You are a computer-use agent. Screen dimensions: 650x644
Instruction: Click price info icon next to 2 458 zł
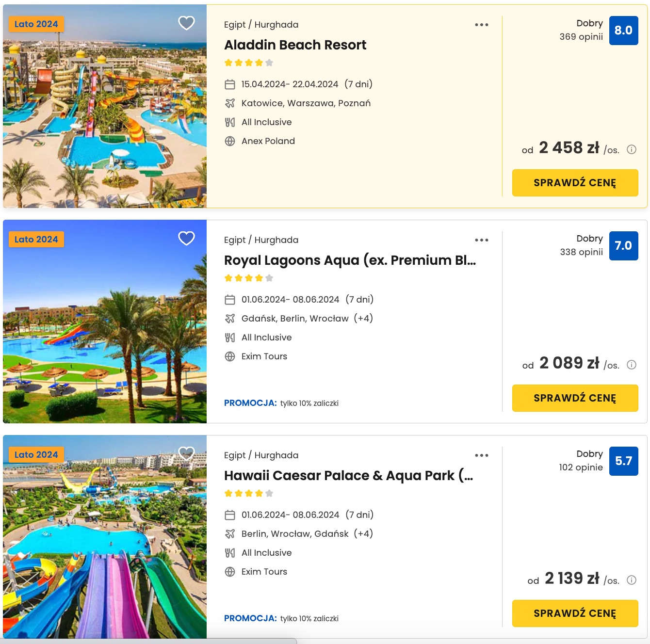(632, 149)
